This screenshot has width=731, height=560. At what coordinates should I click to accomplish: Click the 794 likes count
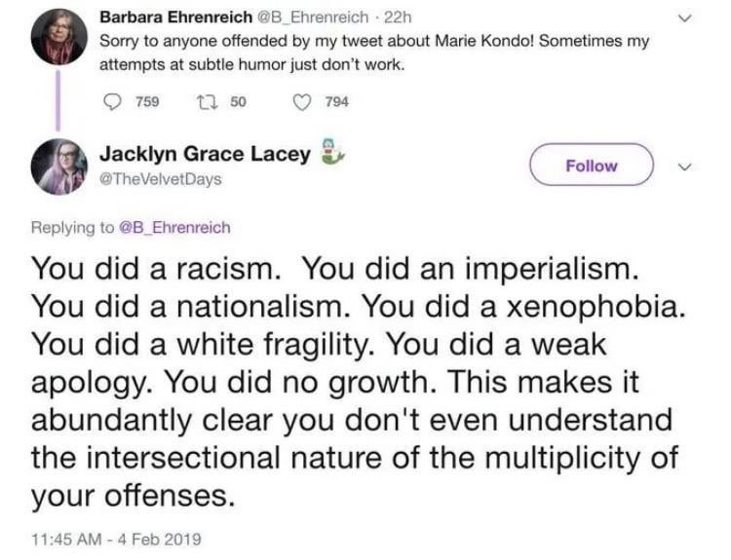coord(336,101)
